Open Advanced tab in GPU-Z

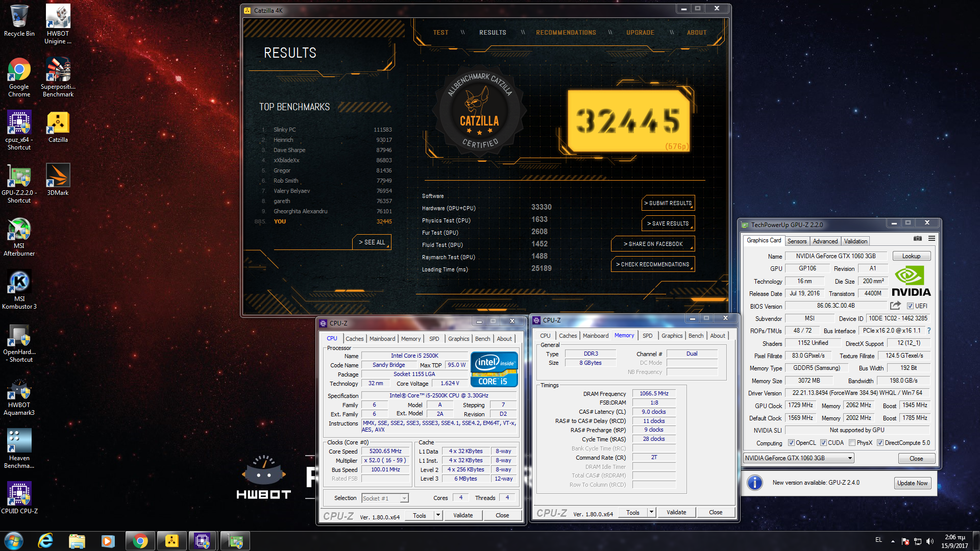click(825, 241)
